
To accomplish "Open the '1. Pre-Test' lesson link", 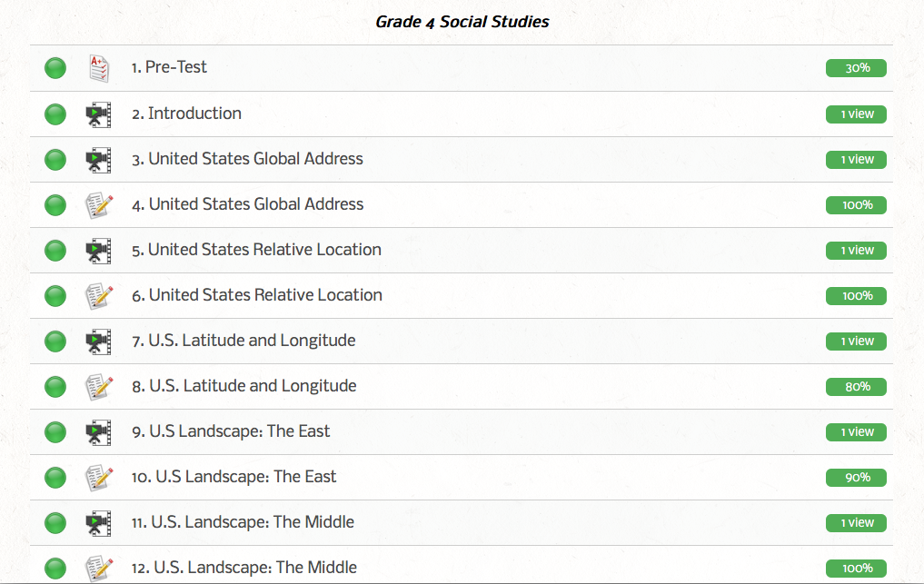I will (169, 67).
